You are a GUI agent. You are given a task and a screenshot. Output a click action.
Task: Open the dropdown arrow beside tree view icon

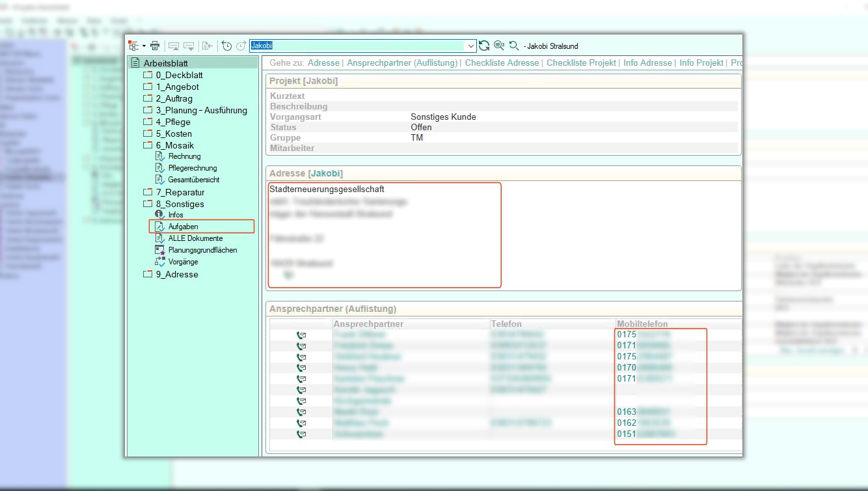(x=144, y=46)
